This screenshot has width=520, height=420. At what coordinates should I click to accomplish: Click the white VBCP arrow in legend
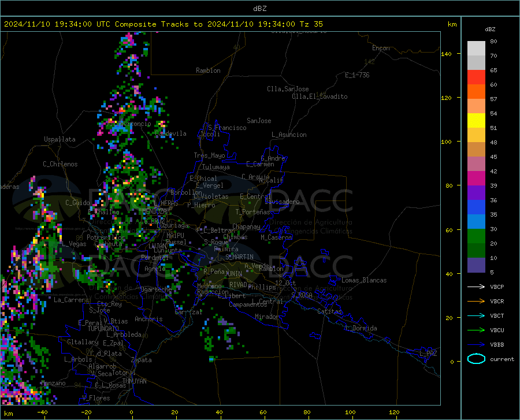[476, 287]
